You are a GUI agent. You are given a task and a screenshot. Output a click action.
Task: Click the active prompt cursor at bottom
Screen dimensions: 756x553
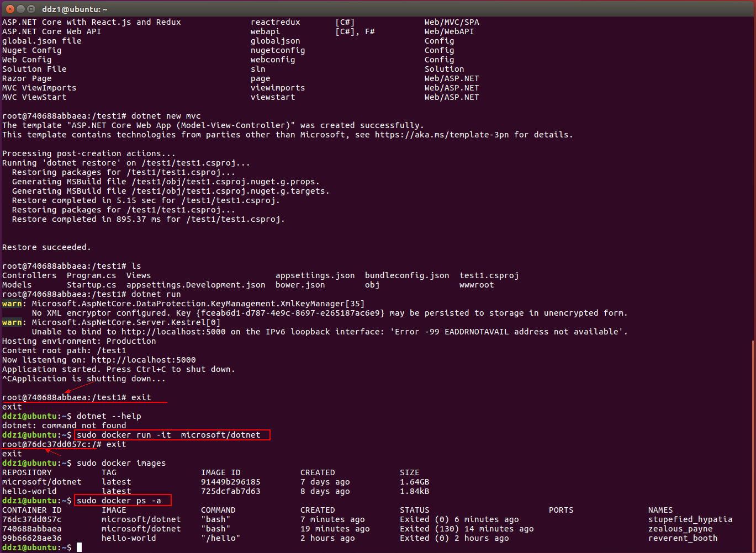coord(79,547)
